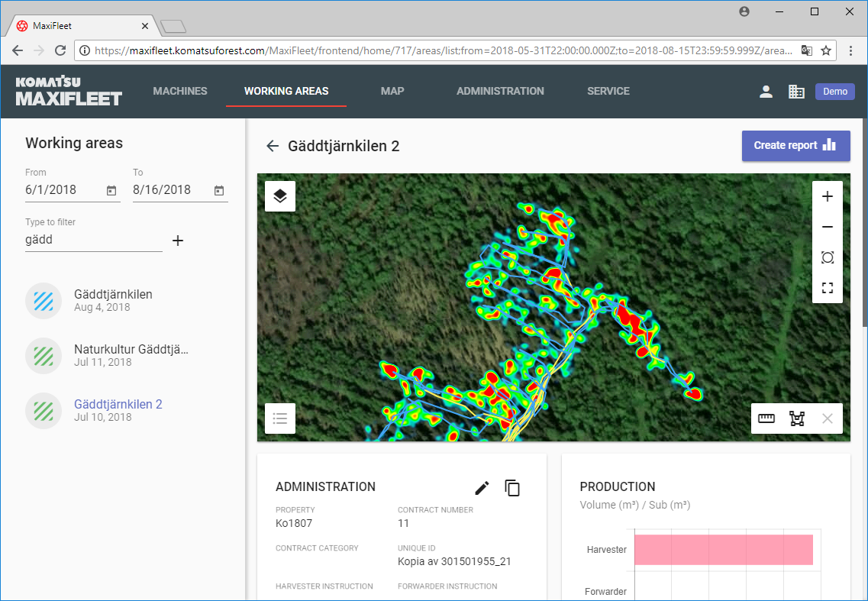This screenshot has width=868, height=601.
Task: Click the PRODUCTION card heading
Action: (618, 487)
